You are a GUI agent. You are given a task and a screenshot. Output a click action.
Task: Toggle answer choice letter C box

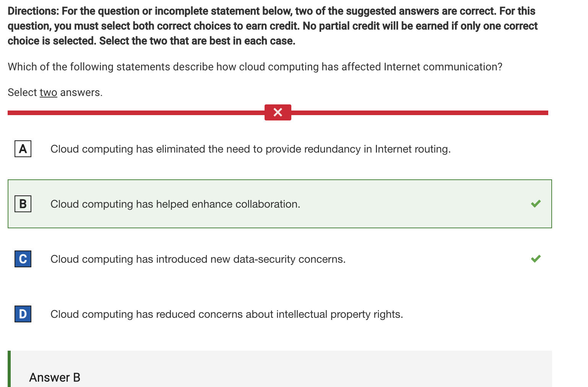[23, 259]
